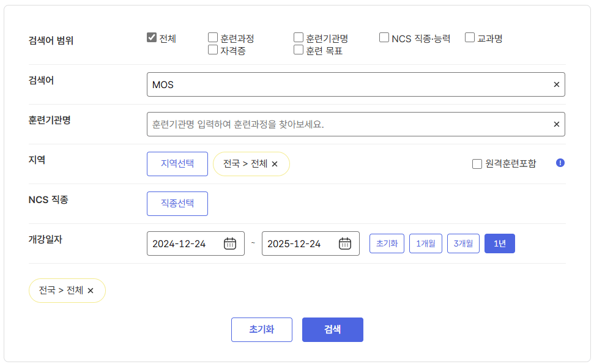
Task: Open the start date calendar picker
Action: click(229, 243)
